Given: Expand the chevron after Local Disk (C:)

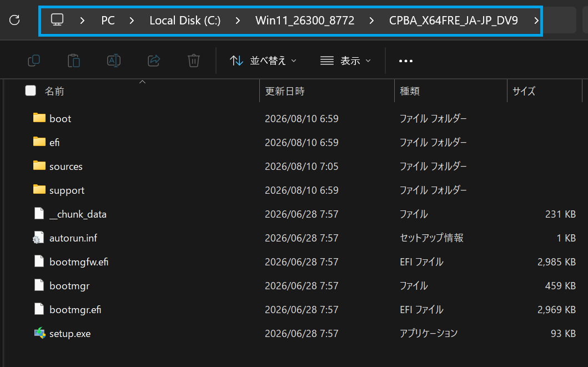Looking at the screenshot, I should [x=238, y=20].
